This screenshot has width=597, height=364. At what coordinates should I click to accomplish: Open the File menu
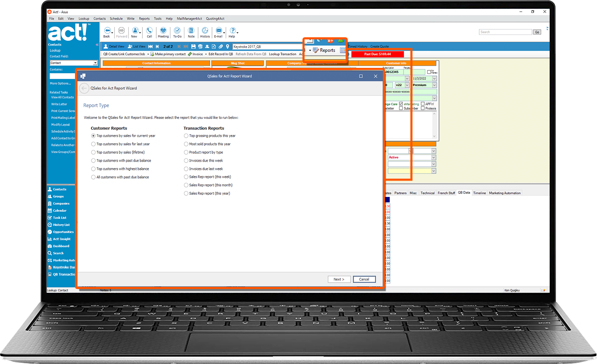click(x=52, y=18)
